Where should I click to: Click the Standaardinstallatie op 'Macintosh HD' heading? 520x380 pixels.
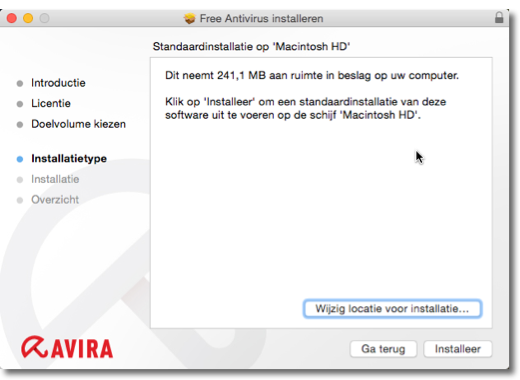(x=251, y=46)
